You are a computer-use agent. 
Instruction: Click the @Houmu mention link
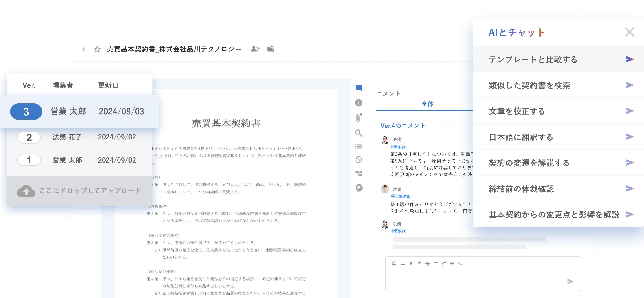click(x=401, y=196)
